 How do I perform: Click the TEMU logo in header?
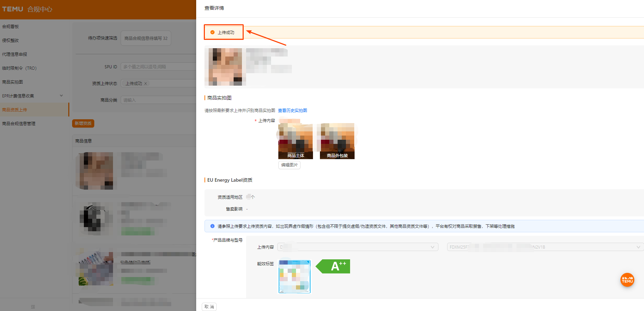(x=13, y=9)
